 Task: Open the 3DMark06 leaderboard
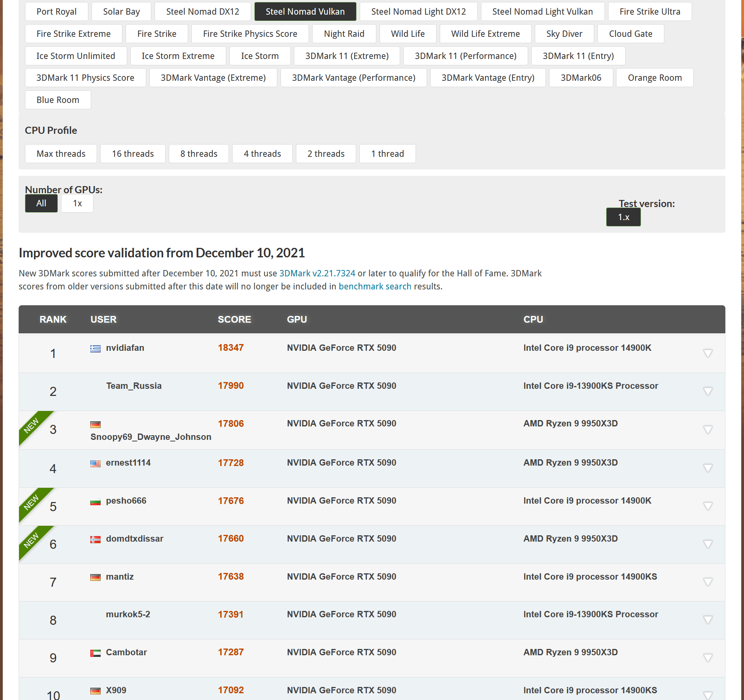coord(581,78)
